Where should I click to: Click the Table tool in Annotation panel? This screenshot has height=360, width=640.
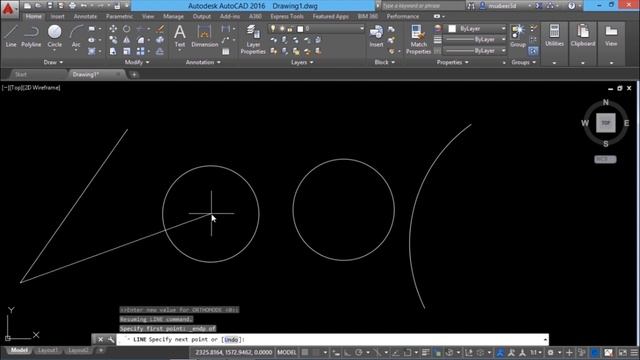coord(226,51)
